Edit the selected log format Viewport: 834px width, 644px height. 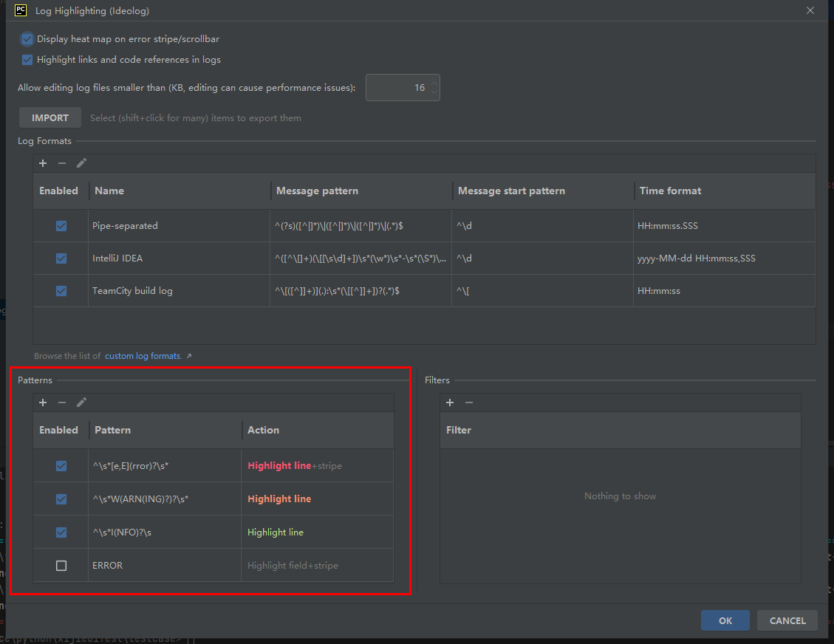pyautogui.click(x=81, y=163)
